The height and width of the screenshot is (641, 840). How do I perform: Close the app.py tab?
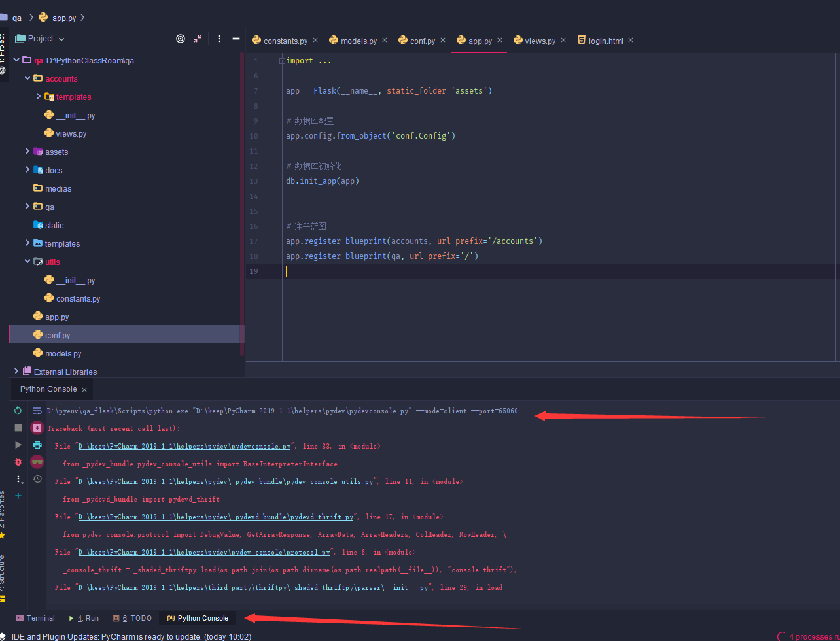click(x=500, y=40)
